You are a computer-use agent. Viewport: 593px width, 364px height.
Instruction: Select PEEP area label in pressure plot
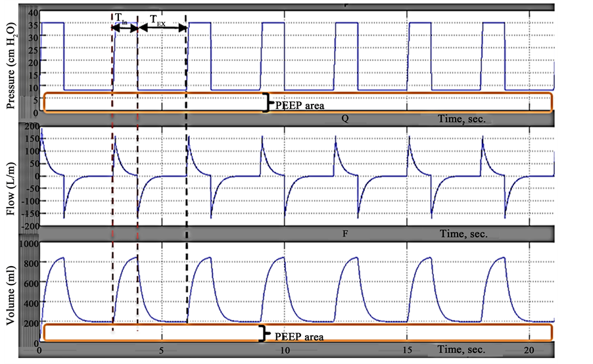(300, 104)
